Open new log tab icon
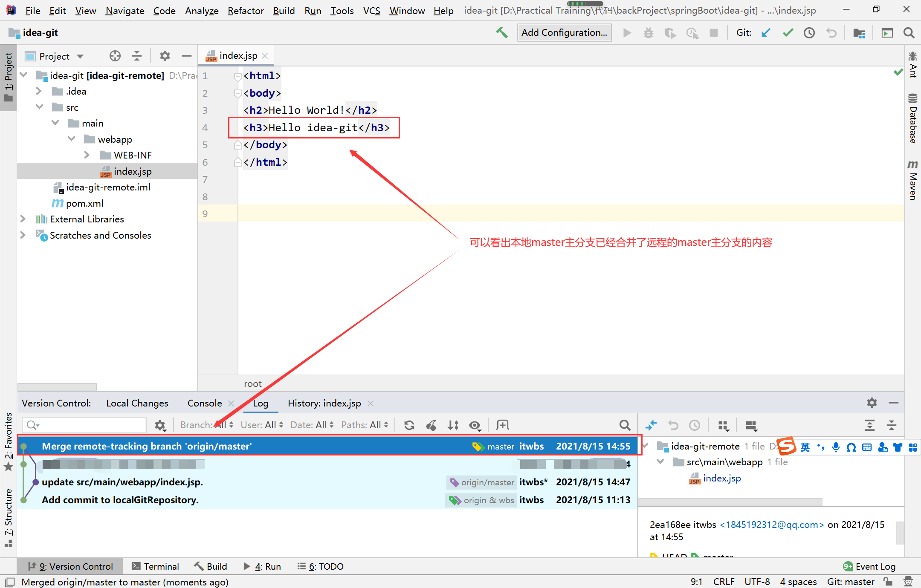Image resolution: width=921 pixels, height=588 pixels. pos(503,425)
